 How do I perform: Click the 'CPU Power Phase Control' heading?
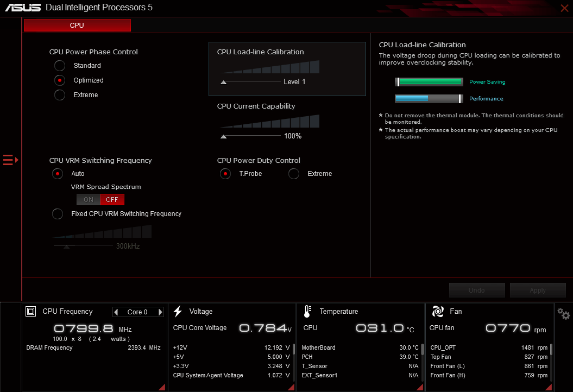(93, 52)
